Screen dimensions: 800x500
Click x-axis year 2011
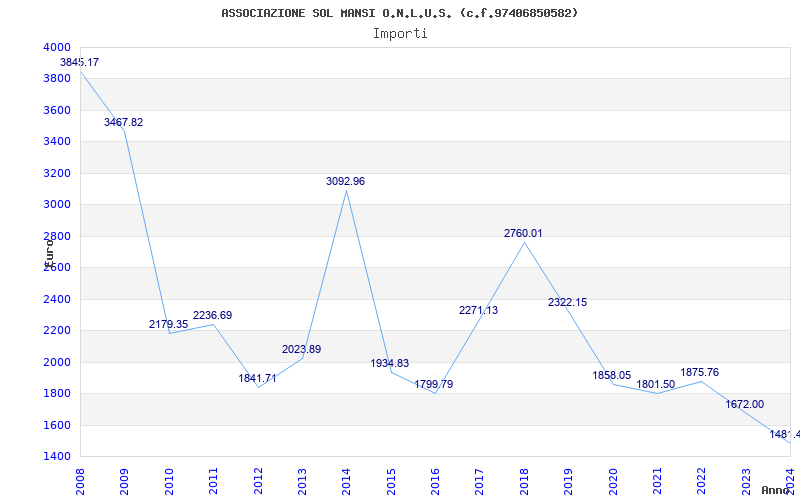tap(213, 482)
